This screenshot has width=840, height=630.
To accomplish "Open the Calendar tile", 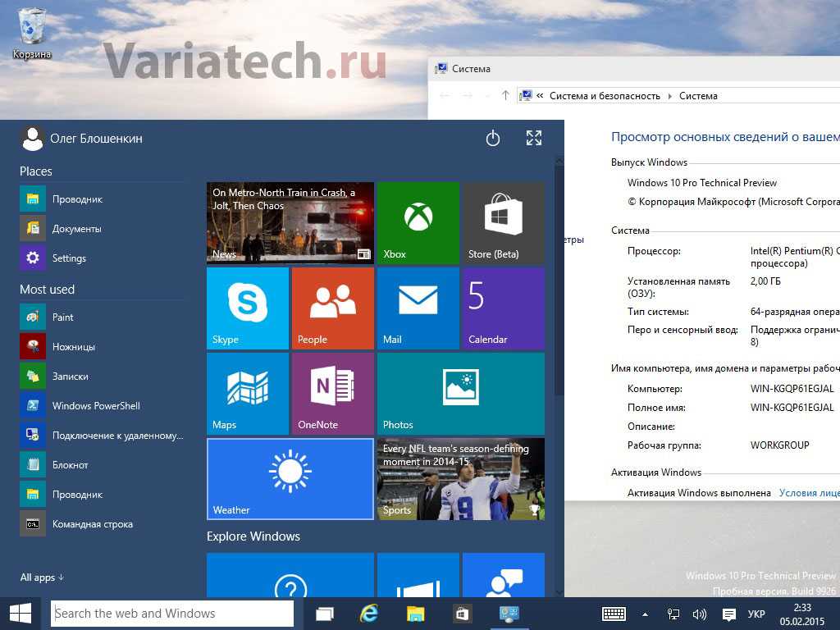I will point(504,308).
